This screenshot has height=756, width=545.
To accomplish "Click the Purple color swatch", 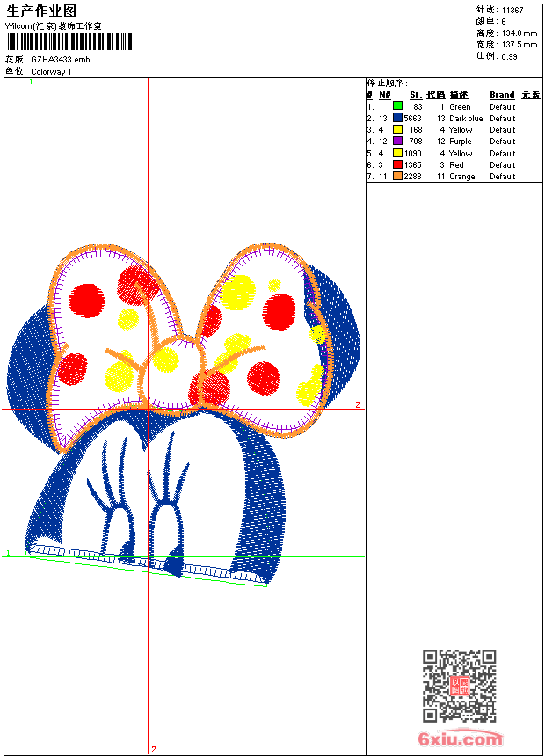I will tap(397, 141).
